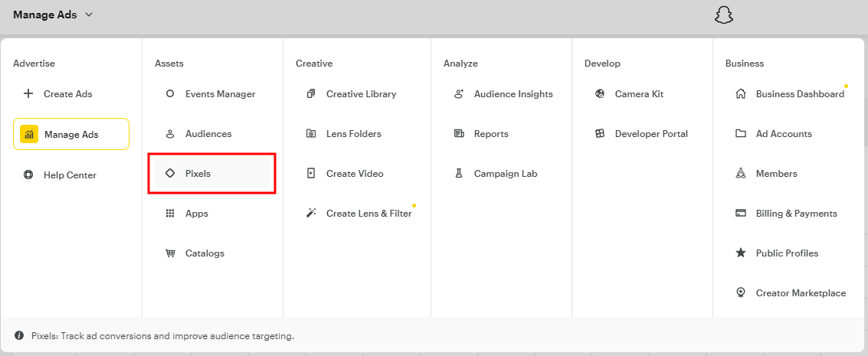Viewport: 868px width, 356px height.
Task: Open Camera Kit
Action: coord(639,94)
